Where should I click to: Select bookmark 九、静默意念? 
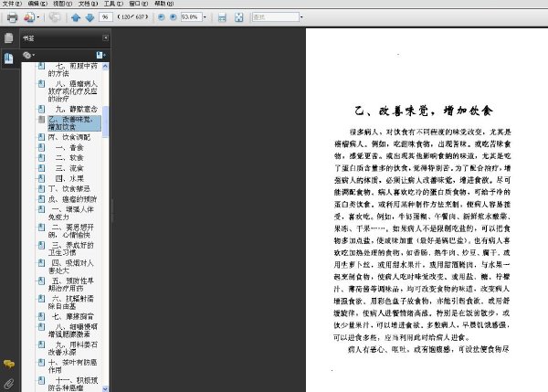pyautogui.click(x=76, y=109)
